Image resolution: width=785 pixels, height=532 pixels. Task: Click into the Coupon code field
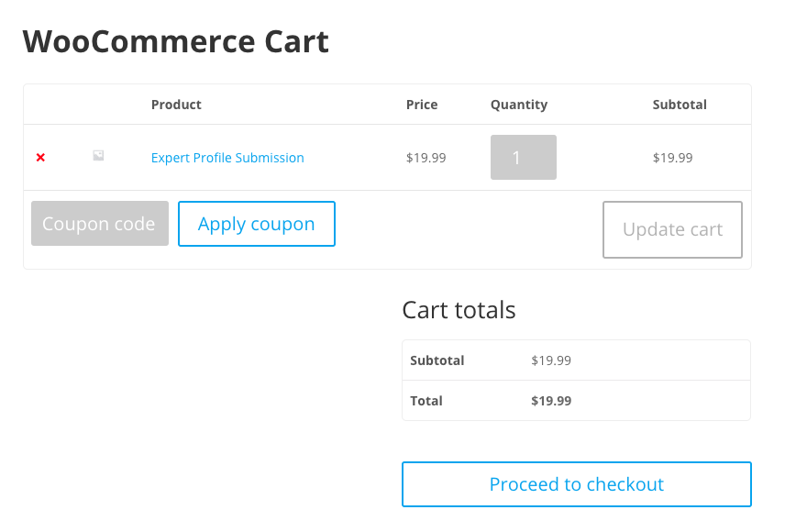point(100,224)
